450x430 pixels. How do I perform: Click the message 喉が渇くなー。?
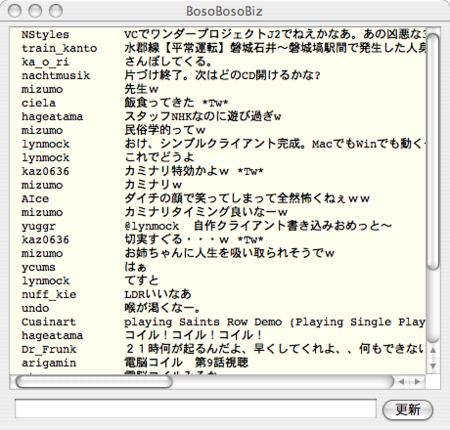(163, 308)
